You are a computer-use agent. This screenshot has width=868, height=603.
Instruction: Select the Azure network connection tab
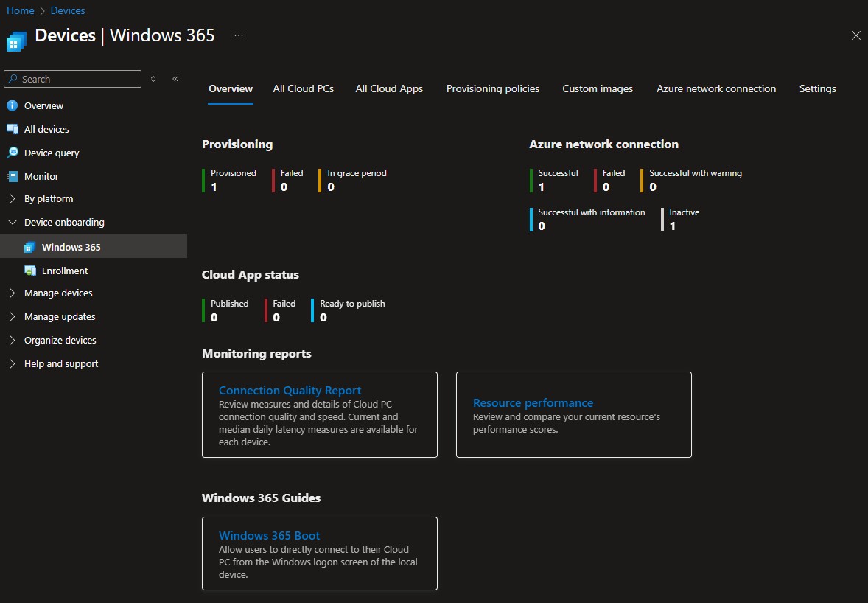click(x=715, y=88)
